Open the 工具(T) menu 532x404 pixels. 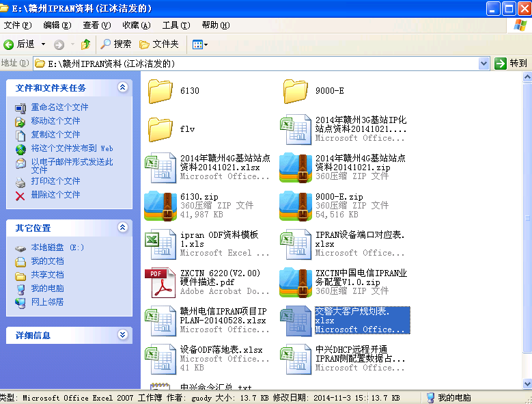176,25
